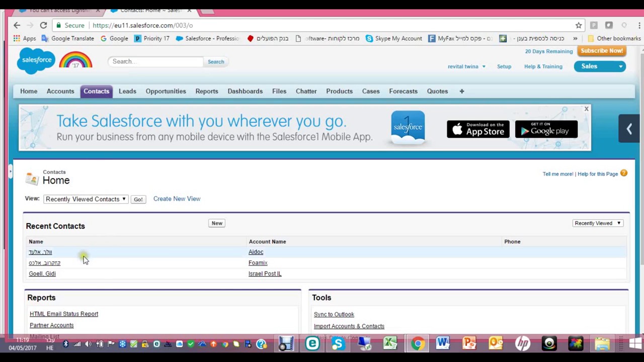This screenshot has height=362, width=644.
Task: Click the Search button
Action: [216, 61]
